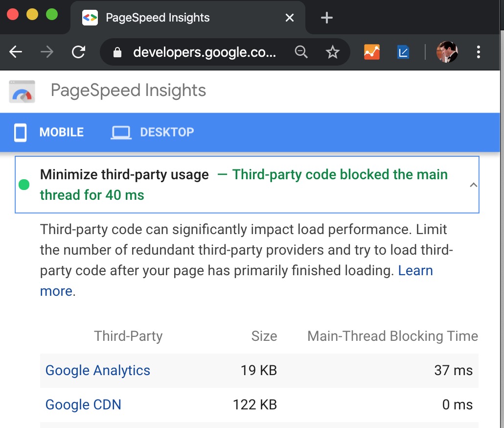Collapse the Minimize third-party usage audit
The width and height of the screenshot is (504, 428).
point(473,185)
